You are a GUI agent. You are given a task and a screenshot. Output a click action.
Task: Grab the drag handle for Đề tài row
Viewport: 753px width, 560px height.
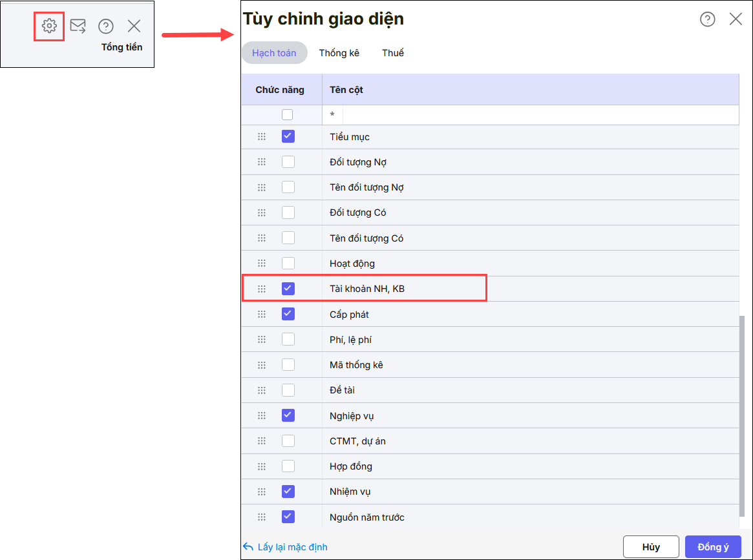262,390
